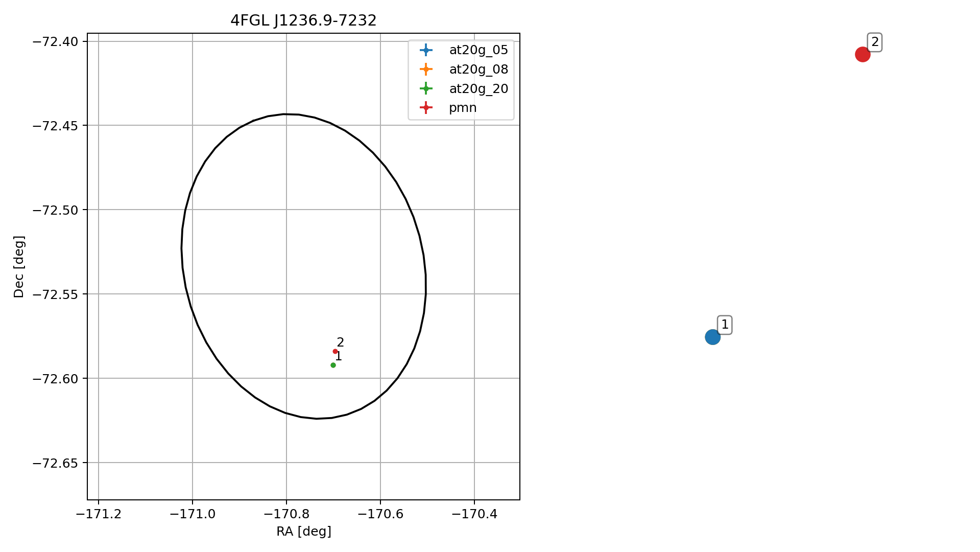This screenshot has height=552, width=980.
Task: Click the −72.40 y-axis tick label
Action: (56, 41)
